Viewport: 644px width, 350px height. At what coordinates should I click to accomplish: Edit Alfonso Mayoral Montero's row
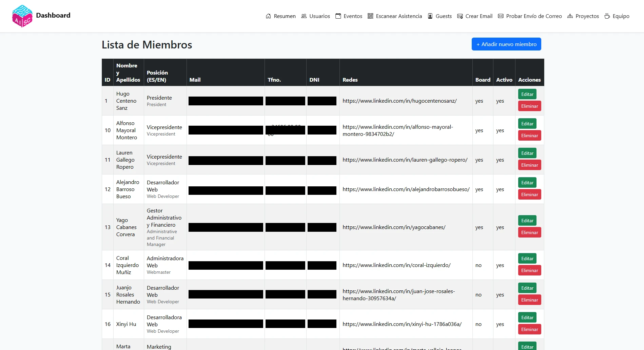527,124
